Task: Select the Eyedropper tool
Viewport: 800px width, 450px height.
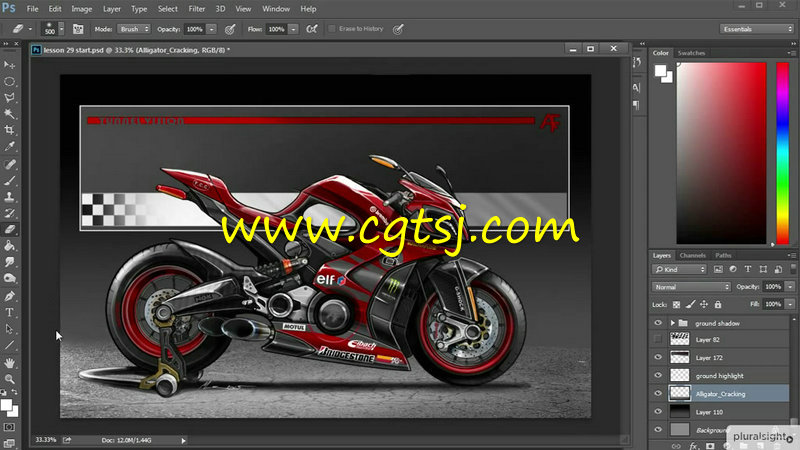Action: click(x=9, y=146)
